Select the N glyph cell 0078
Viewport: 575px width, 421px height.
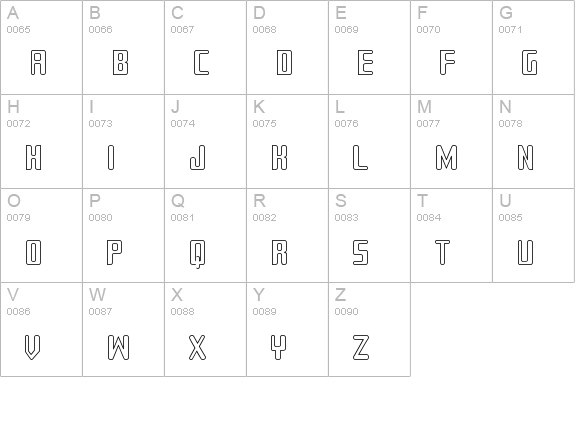click(534, 142)
